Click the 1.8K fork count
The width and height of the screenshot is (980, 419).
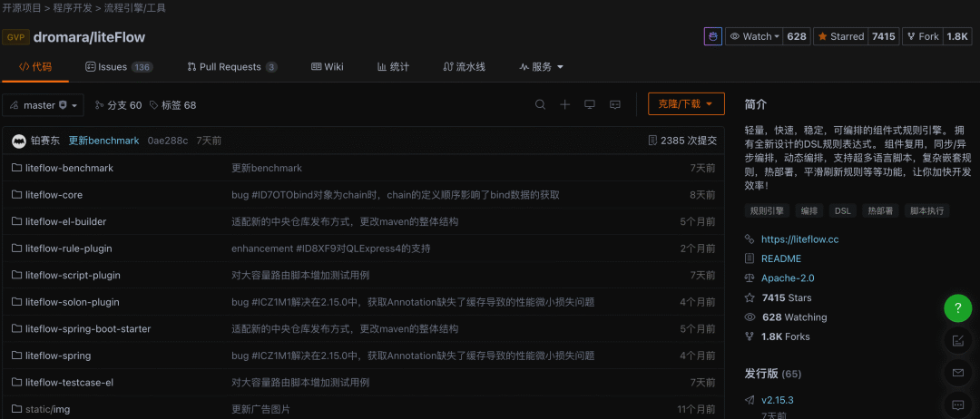[x=957, y=37]
